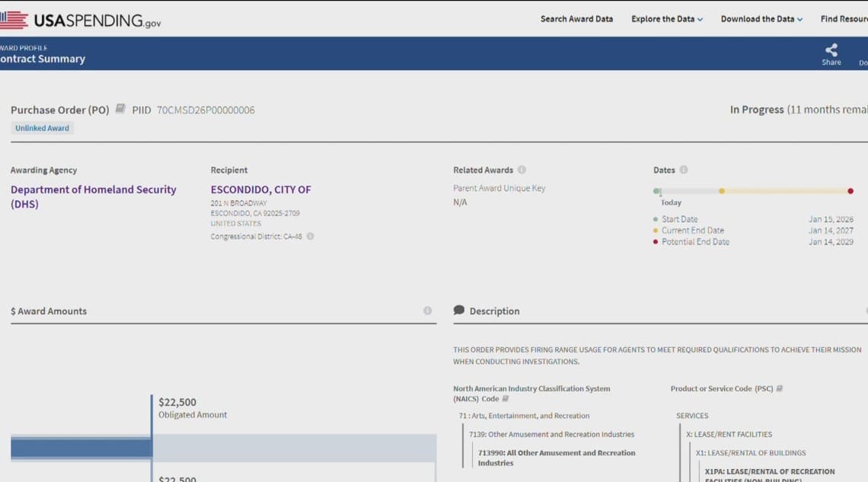The width and height of the screenshot is (868, 482).
Task: Open ESCONDIDO, CITY OF recipient link
Action: (260, 190)
